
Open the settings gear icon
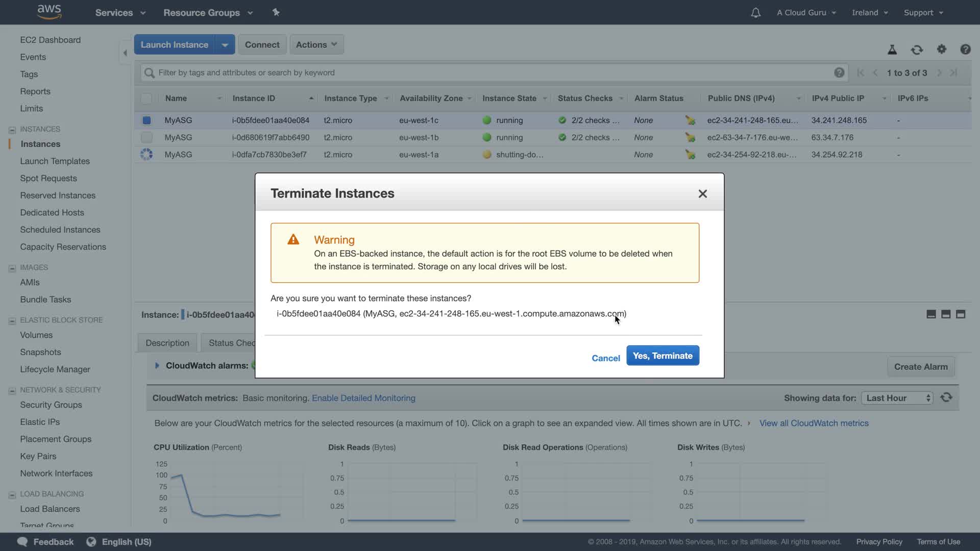pos(941,49)
